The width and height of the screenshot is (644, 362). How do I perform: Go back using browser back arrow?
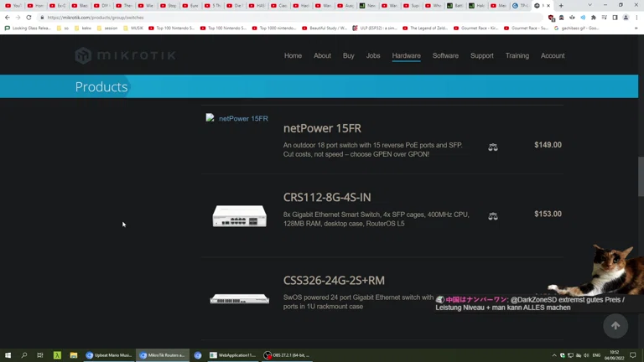click(x=8, y=18)
